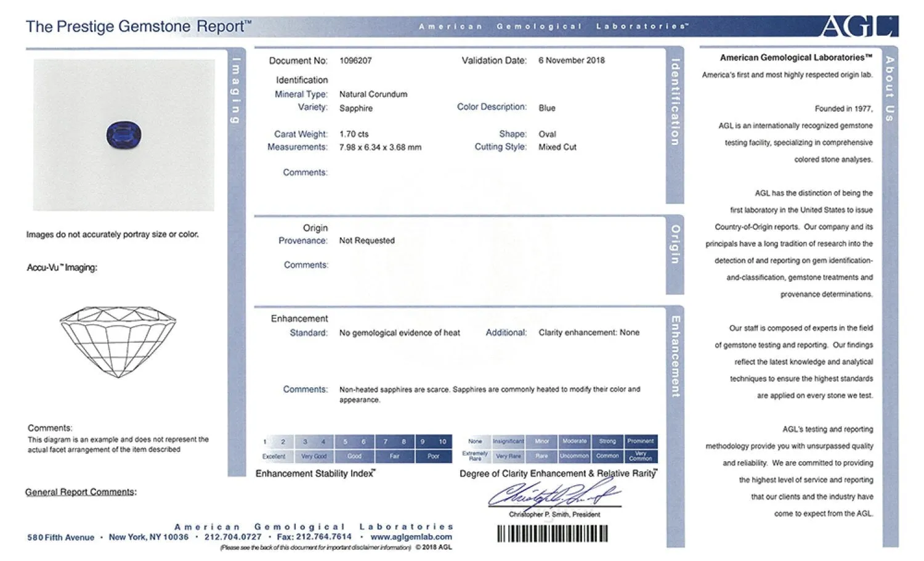Click the Natural Corundum mineral type value

click(x=373, y=94)
